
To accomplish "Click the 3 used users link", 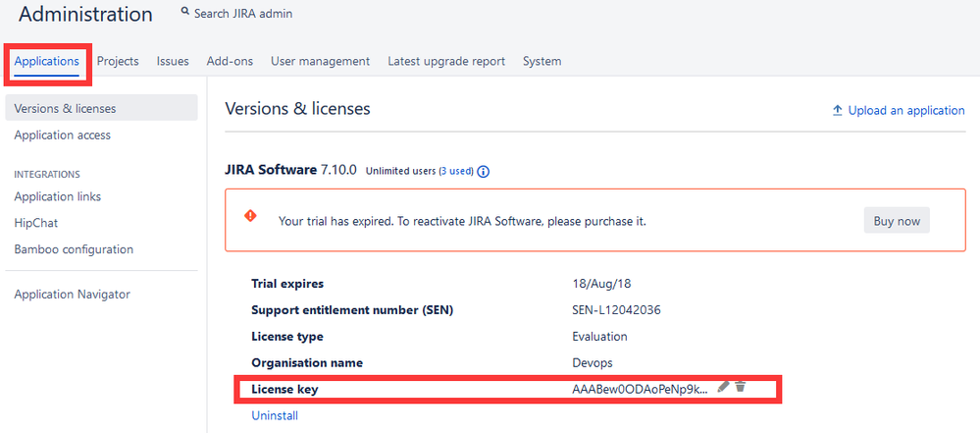I will (456, 171).
